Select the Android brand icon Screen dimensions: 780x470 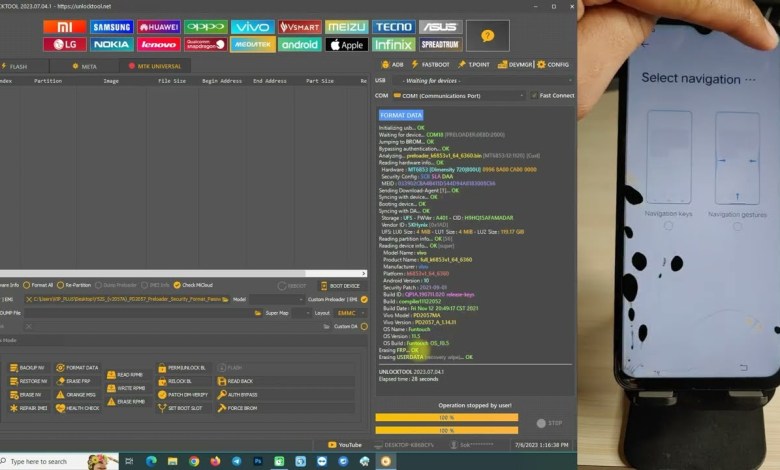[299, 45]
